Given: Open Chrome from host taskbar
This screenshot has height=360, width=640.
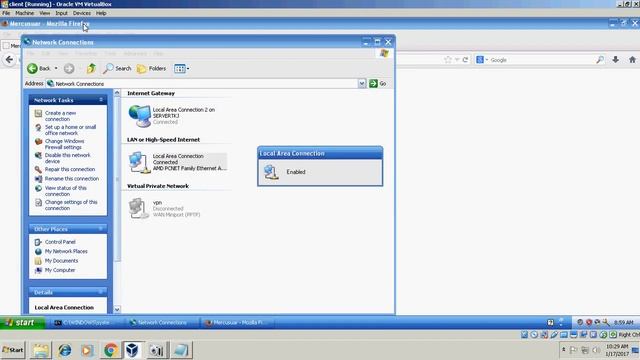Looking at the screenshot, I should pyautogui.click(x=110, y=350).
